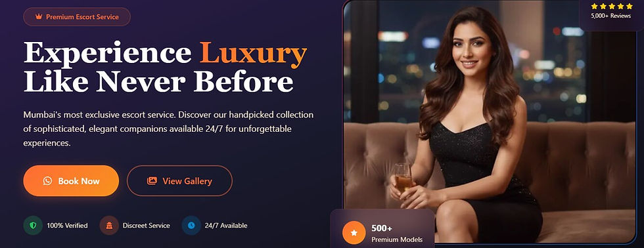Image resolution: width=644 pixels, height=248 pixels.
Task: Click the crown icon in the premium badge
Action: 39,17
